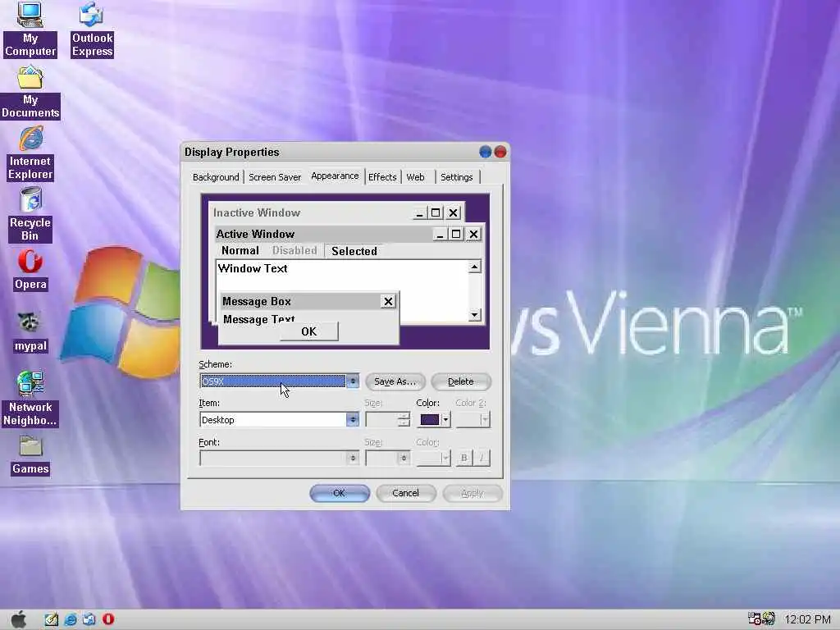Switch to the Background tab
Image resolution: width=840 pixels, height=630 pixels.
216,177
